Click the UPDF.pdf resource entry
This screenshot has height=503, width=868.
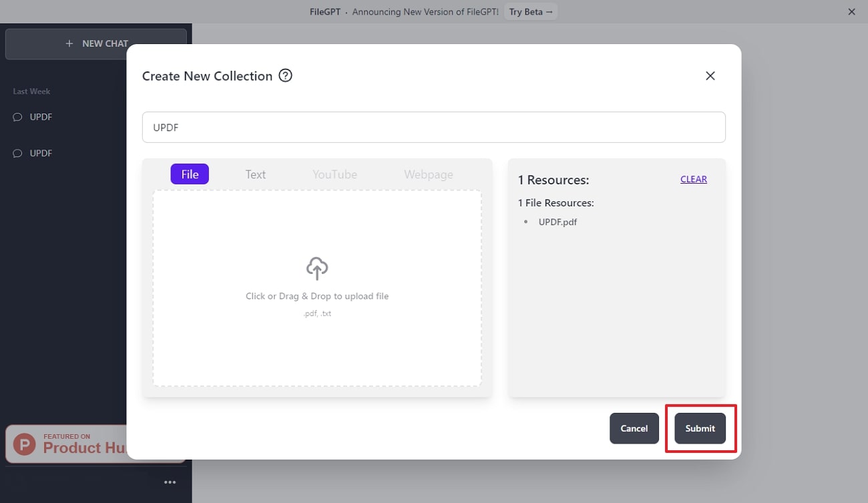557,221
